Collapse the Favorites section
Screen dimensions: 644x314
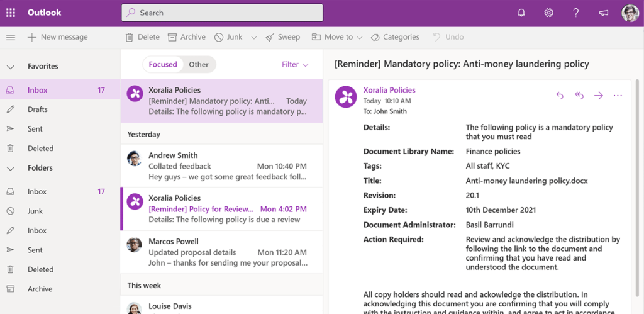coord(11,66)
